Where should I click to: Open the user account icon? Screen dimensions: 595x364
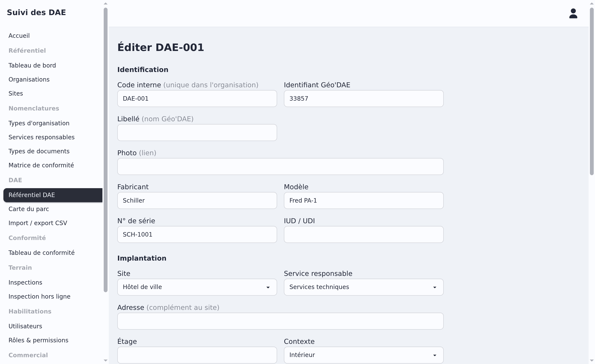[x=573, y=14]
